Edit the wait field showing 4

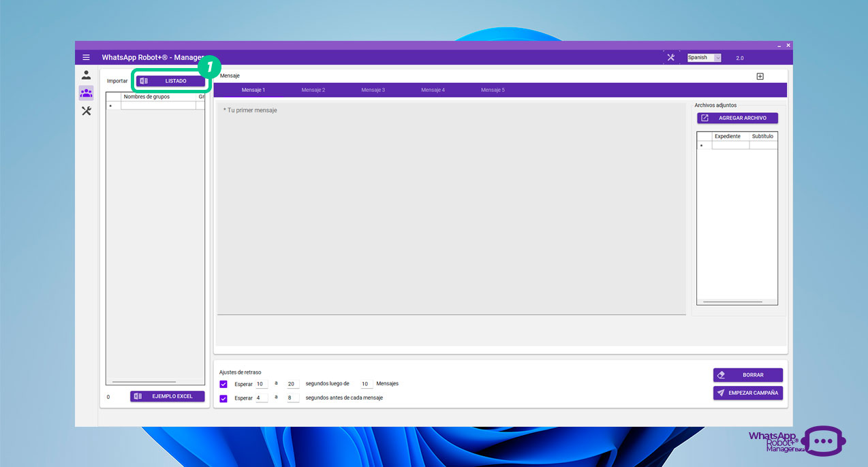coord(262,398)
